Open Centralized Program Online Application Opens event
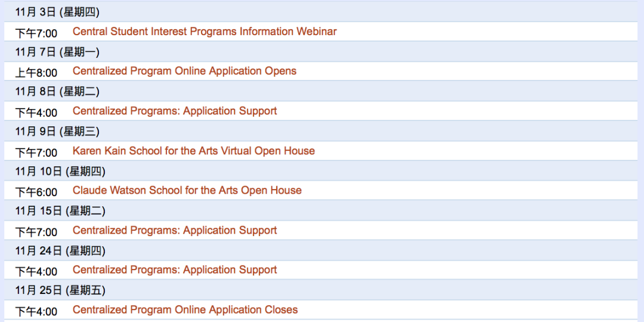Viewport: 644px width, 322px height. pyautogui.click(x=184, y=71)
